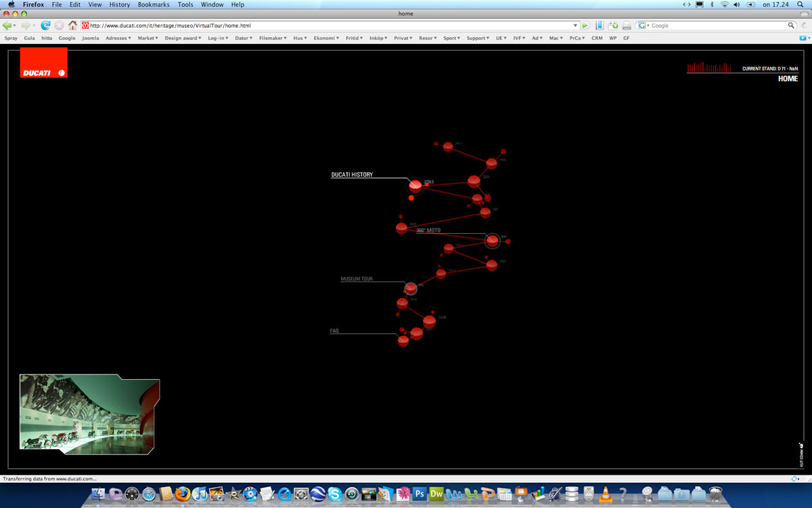Open the MUSEUM TOUR section
Viewport: 812px width, 508px height.
(x=357, y=279)
